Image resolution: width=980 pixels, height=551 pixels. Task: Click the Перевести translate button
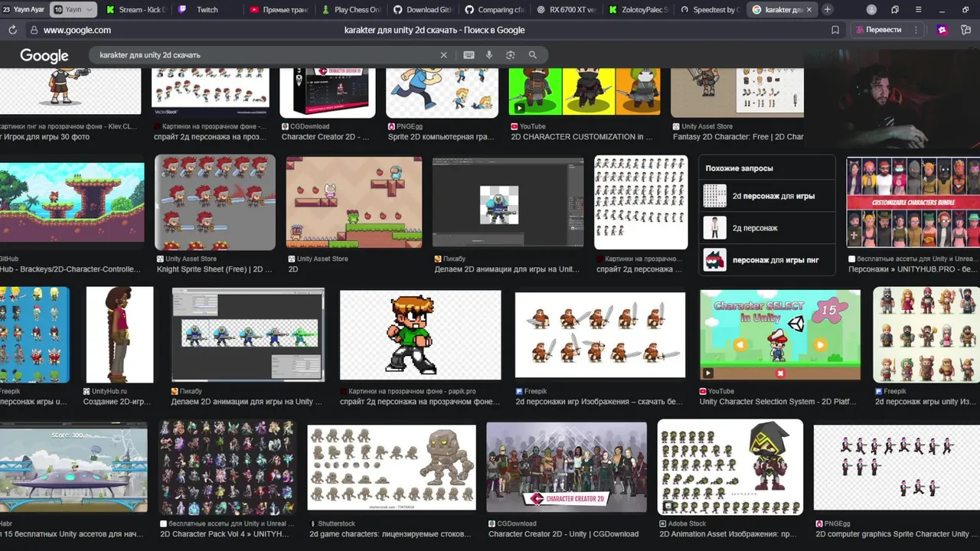coord(879,30)
